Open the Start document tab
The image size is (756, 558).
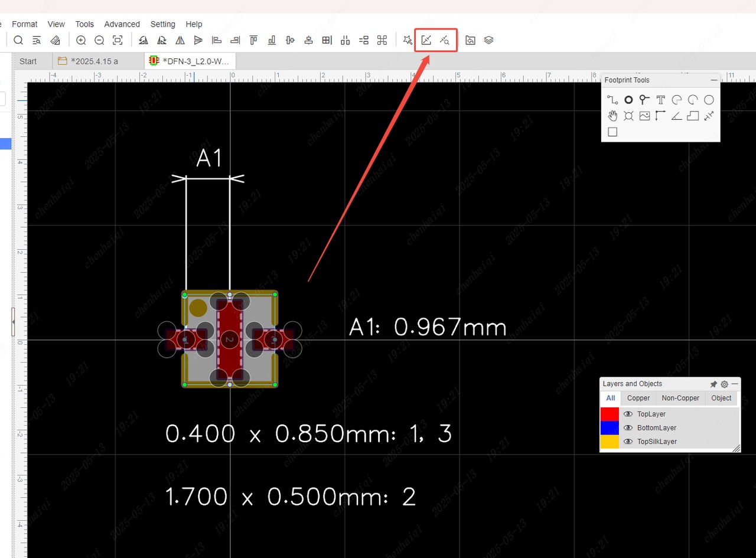(x=28, y=61)
